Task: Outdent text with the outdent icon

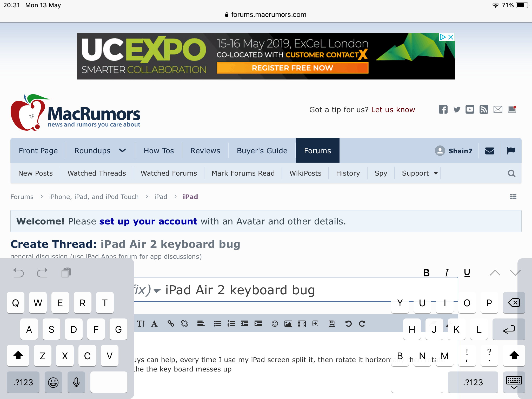Action: tap(245, 323)
